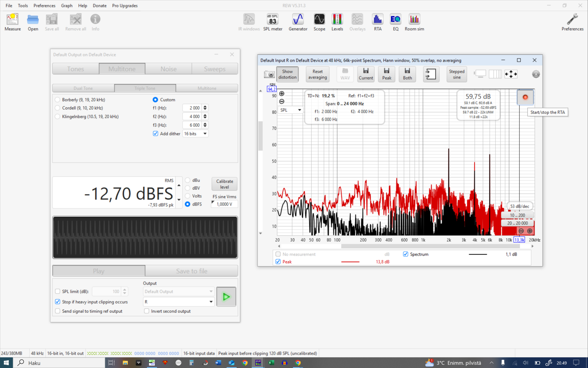
Task: Select Klingelnberg preset radio
Action: (x=57, y=116)
